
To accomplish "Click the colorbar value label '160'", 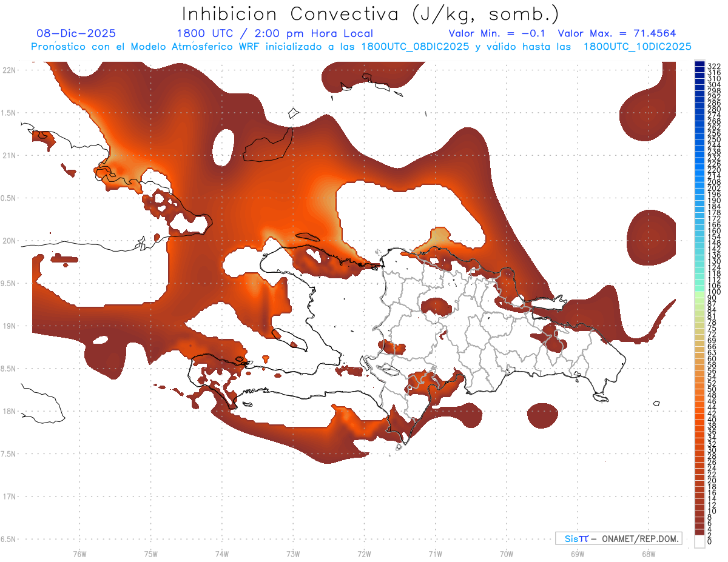I will (x=714, y=231).
